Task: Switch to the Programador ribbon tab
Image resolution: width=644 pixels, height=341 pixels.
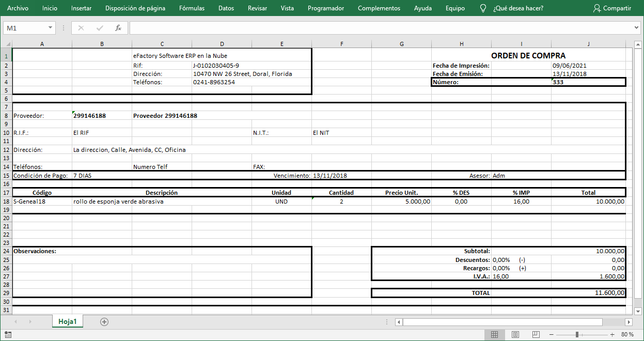Action: [x=326, y=8]
